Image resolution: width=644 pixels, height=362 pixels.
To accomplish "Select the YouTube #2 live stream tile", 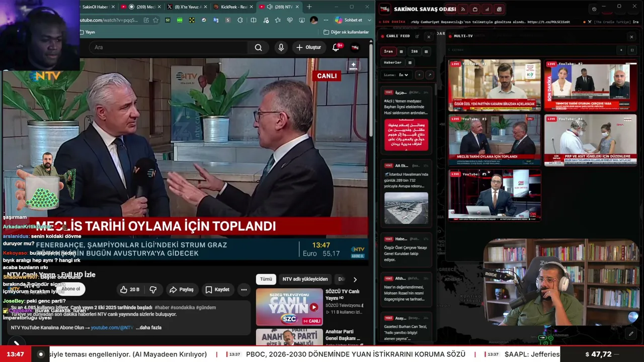I will tap(591, 85).
